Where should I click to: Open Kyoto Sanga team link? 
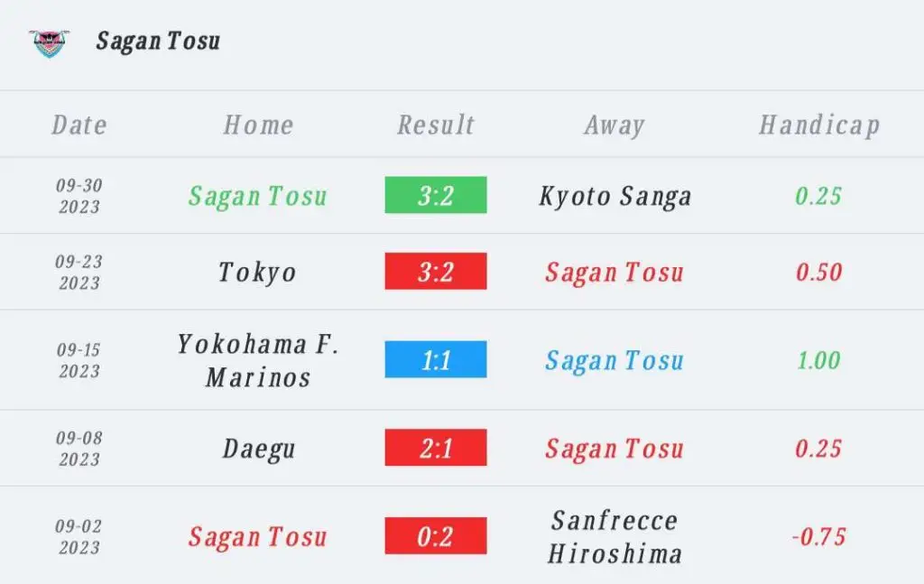(614, 196)
